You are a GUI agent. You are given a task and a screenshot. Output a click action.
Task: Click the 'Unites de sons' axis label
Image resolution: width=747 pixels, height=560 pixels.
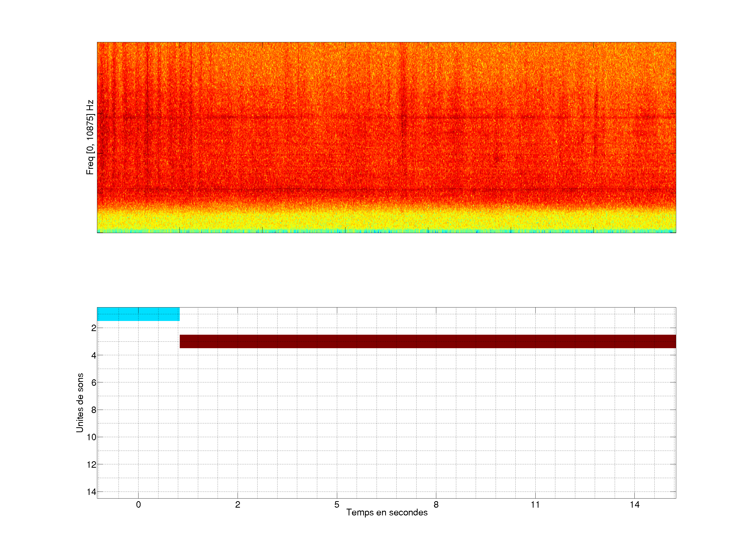tap(80, 403)
